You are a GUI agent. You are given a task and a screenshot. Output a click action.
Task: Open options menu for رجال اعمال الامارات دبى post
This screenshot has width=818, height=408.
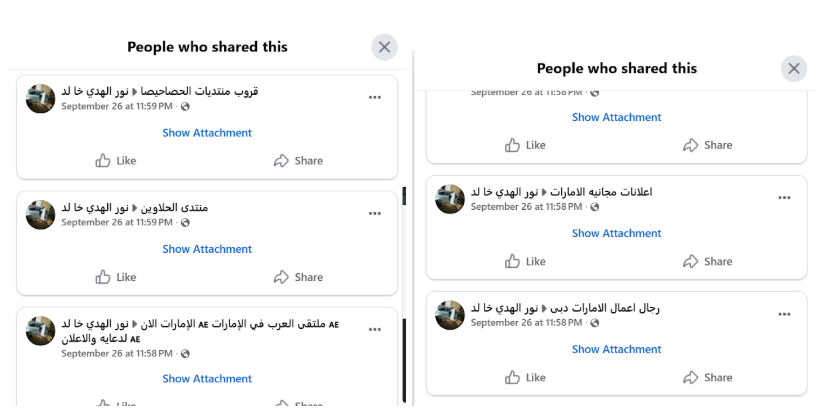(x=784, y=314)
